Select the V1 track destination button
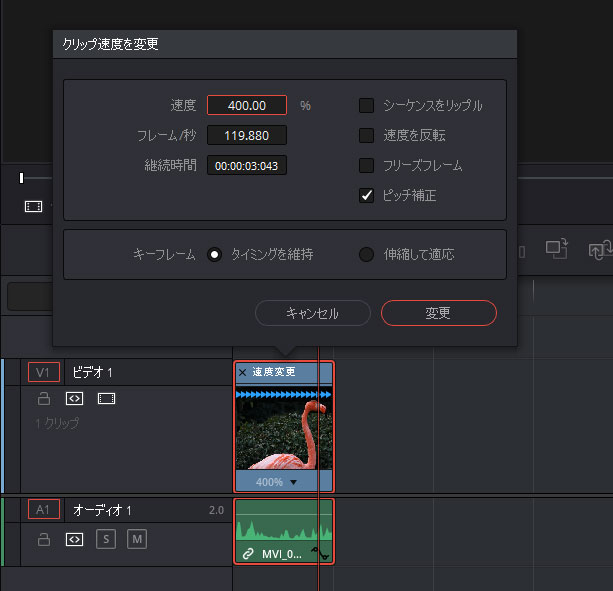The image size is (613, 591). click(44, 372)
